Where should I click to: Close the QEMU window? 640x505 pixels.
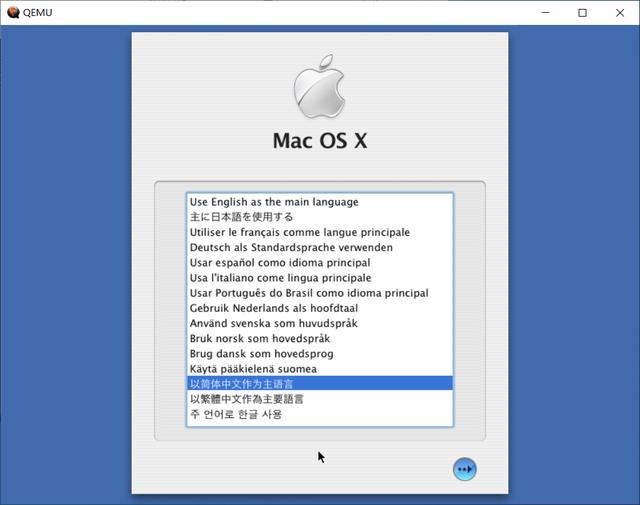[x=620, y=13]
